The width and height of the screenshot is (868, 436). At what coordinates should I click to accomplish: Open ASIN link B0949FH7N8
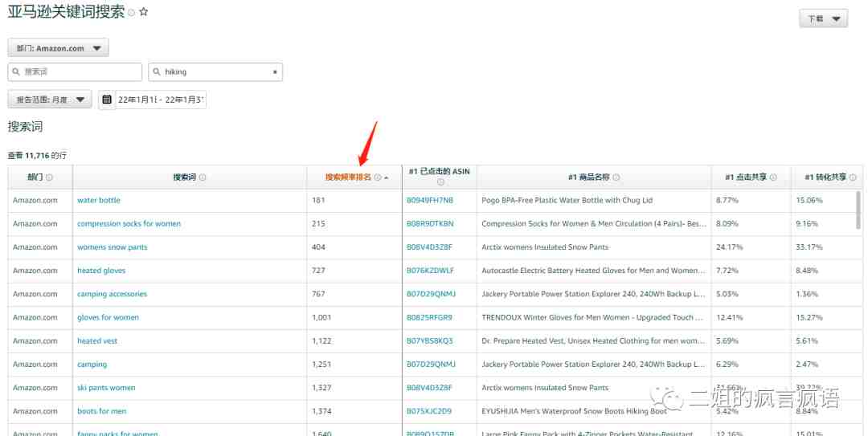[429, 200]
